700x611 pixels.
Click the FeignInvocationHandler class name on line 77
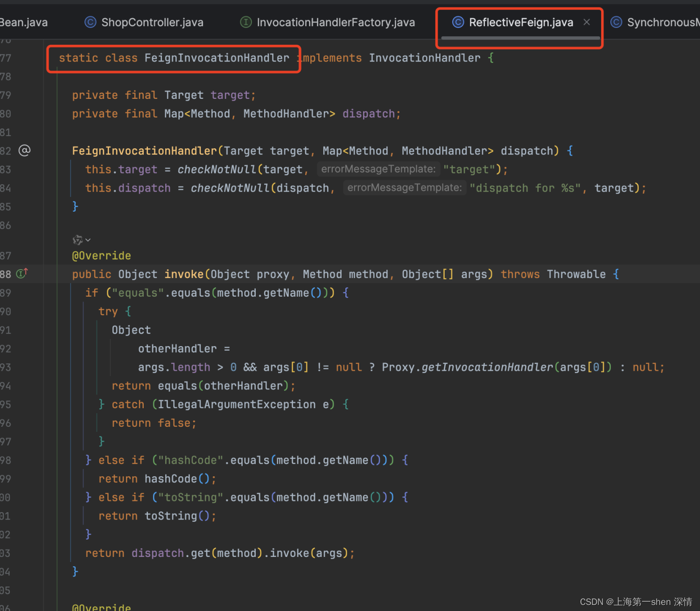[217, 58]
